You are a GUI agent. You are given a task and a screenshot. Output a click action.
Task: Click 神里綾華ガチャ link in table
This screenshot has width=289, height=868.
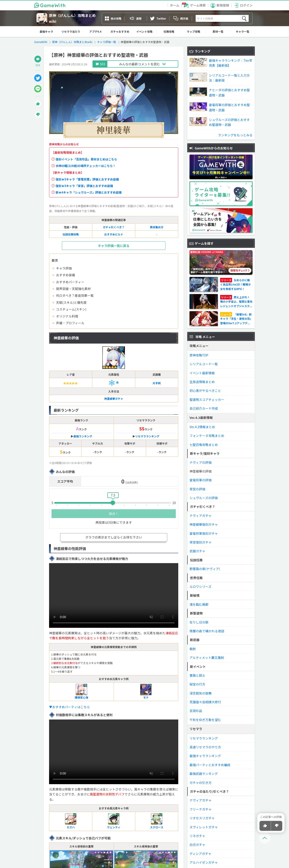[x=113, y=399]
